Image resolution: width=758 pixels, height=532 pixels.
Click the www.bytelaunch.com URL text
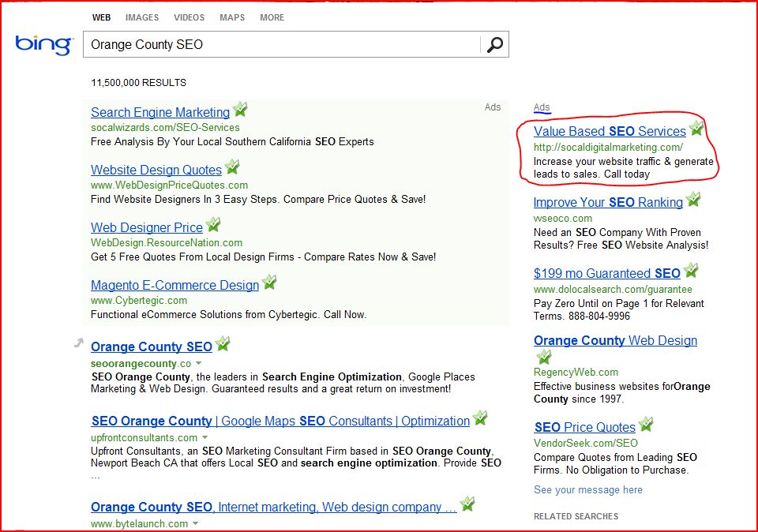point(139,524)
